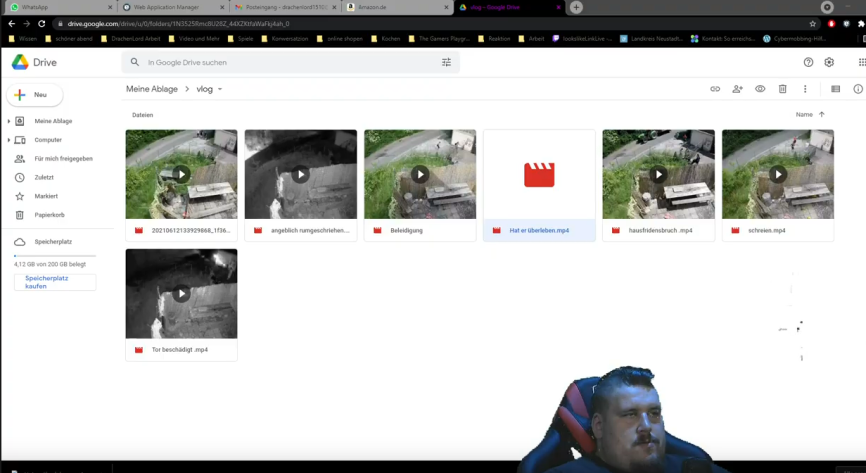Open the schöner abend bookmark folder
The width and height of the screenshot is (866, 473).
click(68, 39)
